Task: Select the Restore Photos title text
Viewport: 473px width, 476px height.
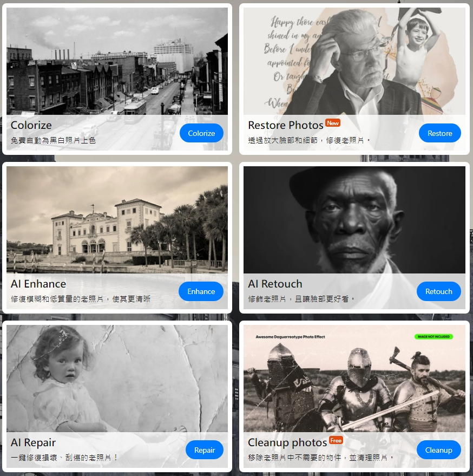Action: click(286, 125)
